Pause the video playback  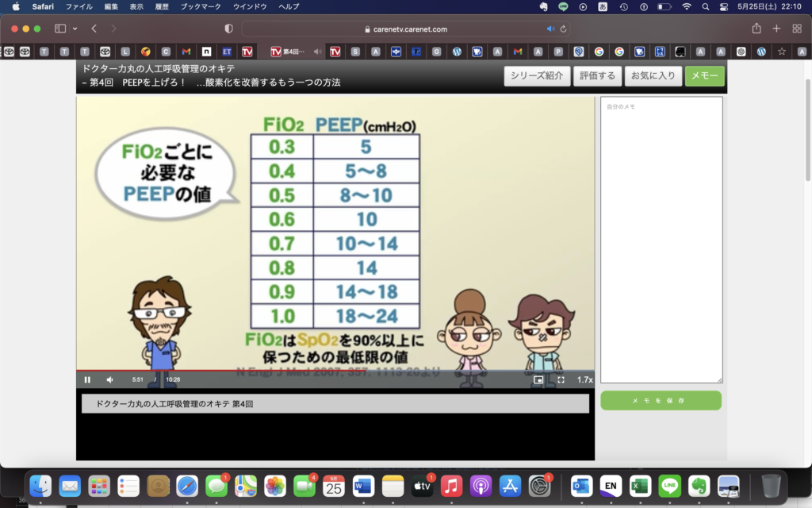pos(87,379)
